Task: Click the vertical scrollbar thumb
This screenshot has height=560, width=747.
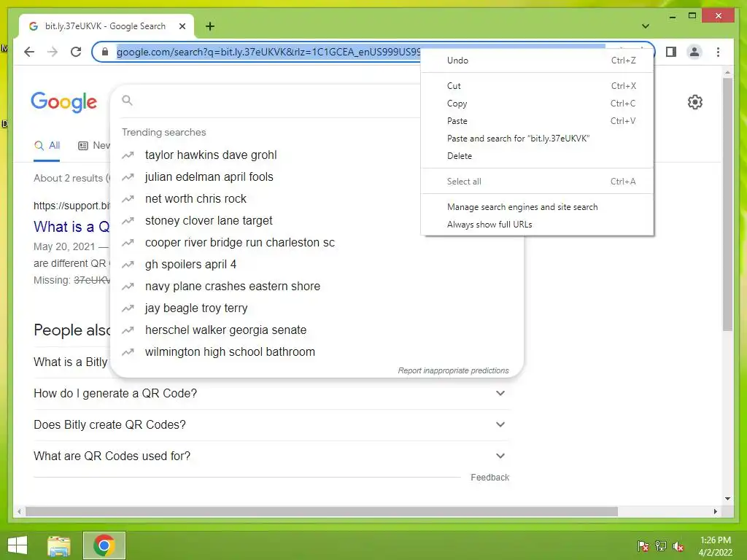Action: (x=727, y=205)
